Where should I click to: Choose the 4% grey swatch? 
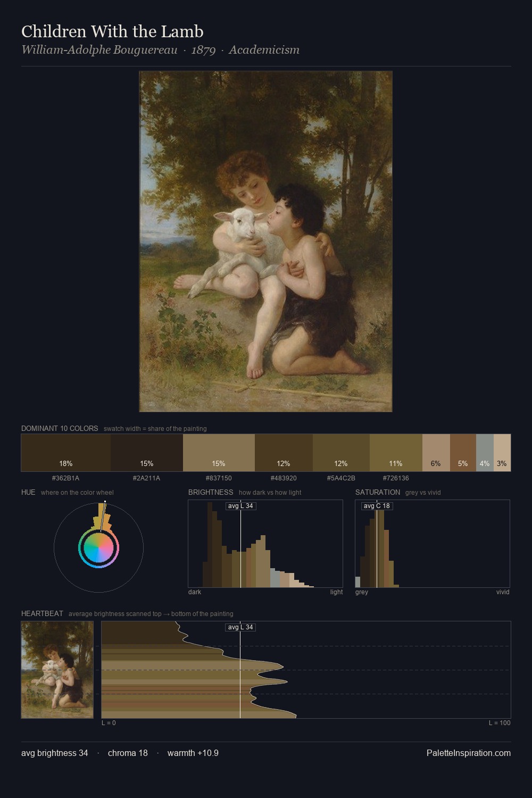tap(485, 453)
